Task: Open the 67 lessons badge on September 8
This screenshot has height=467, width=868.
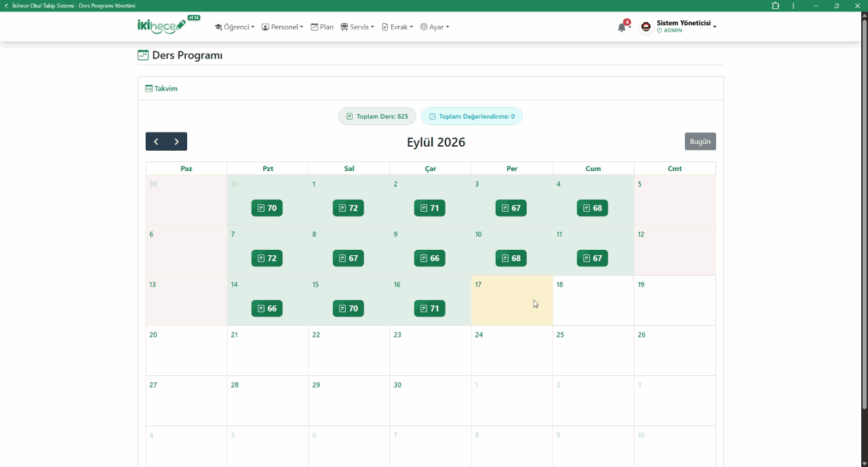Action: (348, 258)
